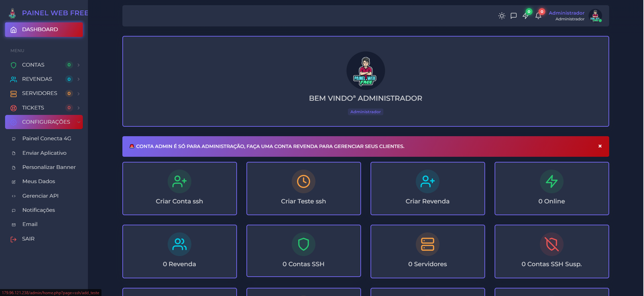Click the Revendas count badge
Viewport: 644px width, 296px height.
69,79
